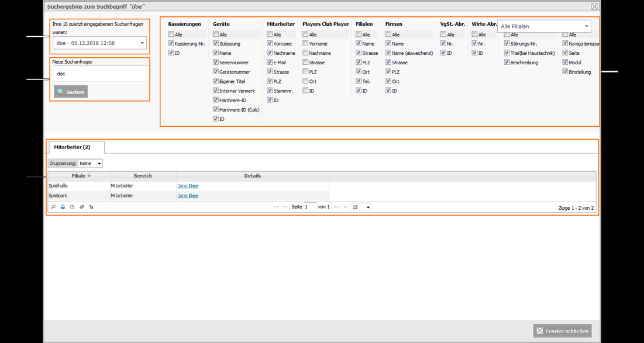Select the Mitarbeiter (2) tab
The image size is (644, 343).
coord(77,147)
